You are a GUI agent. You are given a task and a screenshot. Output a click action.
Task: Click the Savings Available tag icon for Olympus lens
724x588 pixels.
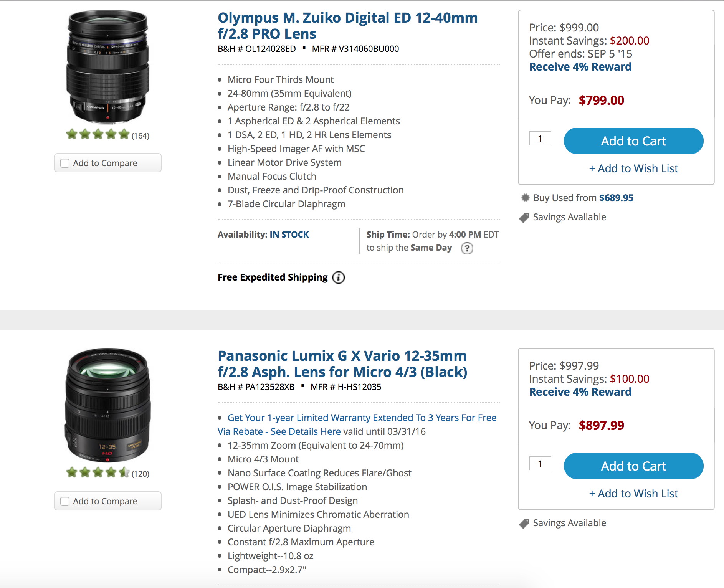[x=524, y=218]
